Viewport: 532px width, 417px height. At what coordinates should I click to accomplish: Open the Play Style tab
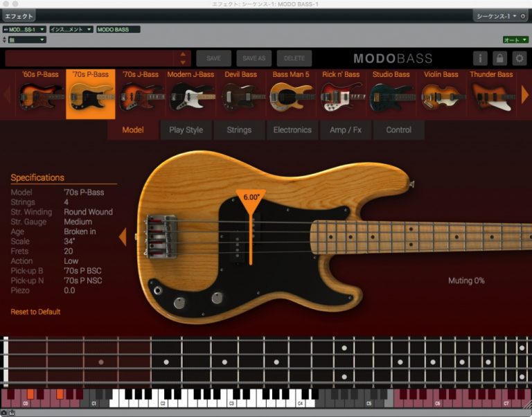pyautogui.click(x=186, y=130)
